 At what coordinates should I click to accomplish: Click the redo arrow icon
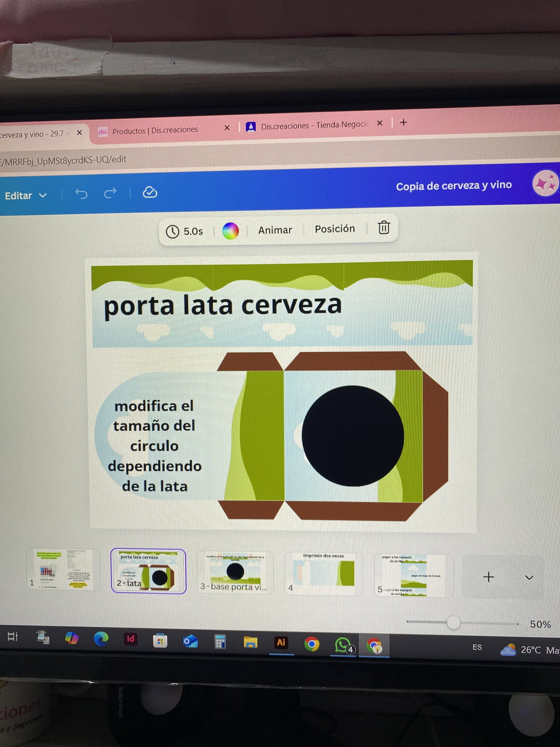point(110,193)
